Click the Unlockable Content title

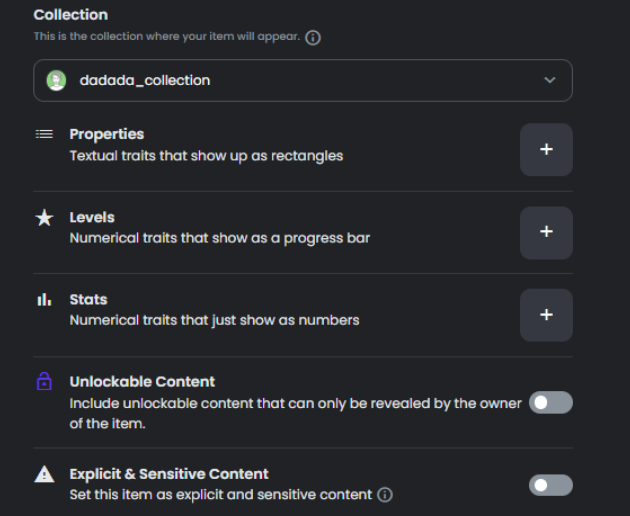tap(142, 382)
